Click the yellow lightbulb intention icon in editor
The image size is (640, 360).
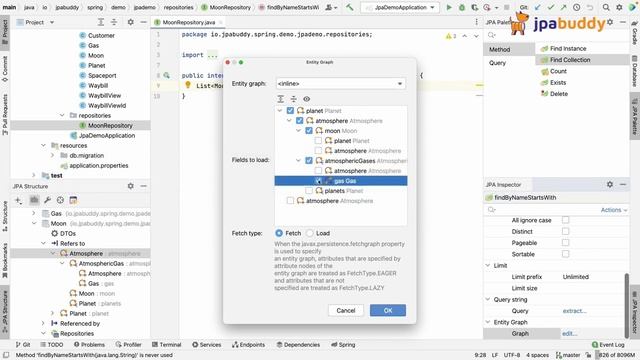point(188,85)
